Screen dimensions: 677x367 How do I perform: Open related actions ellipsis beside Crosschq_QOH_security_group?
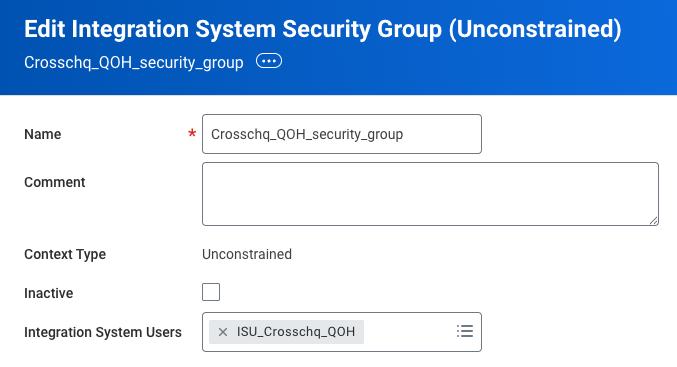point(269,61)
